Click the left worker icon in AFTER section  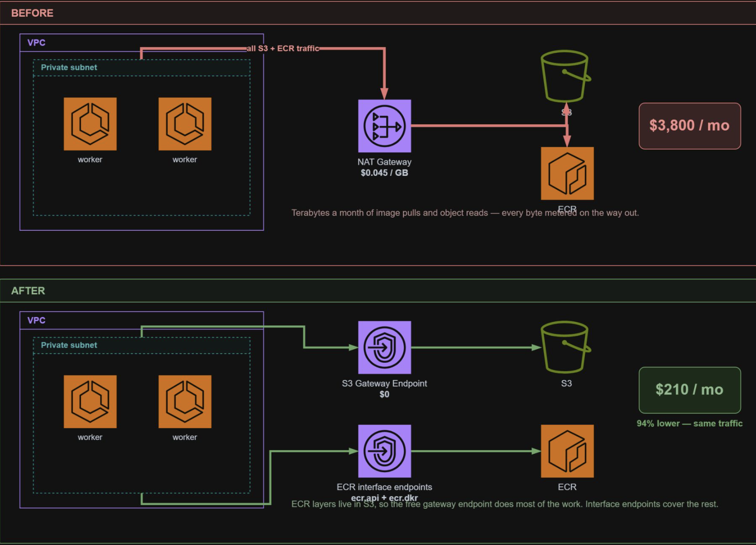pyautogui.click(x=90, y=402)
